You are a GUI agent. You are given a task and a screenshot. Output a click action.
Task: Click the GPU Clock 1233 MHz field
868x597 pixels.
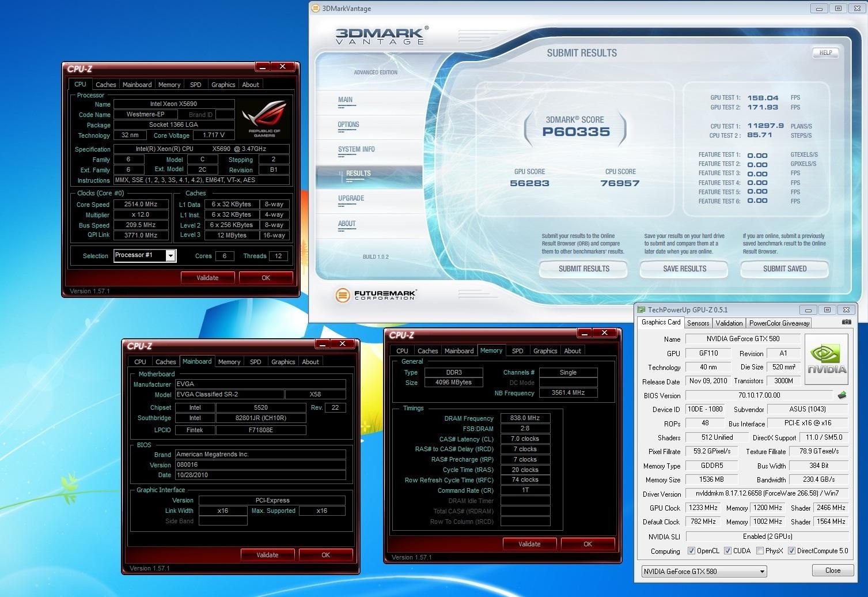[x=703, y=508]
